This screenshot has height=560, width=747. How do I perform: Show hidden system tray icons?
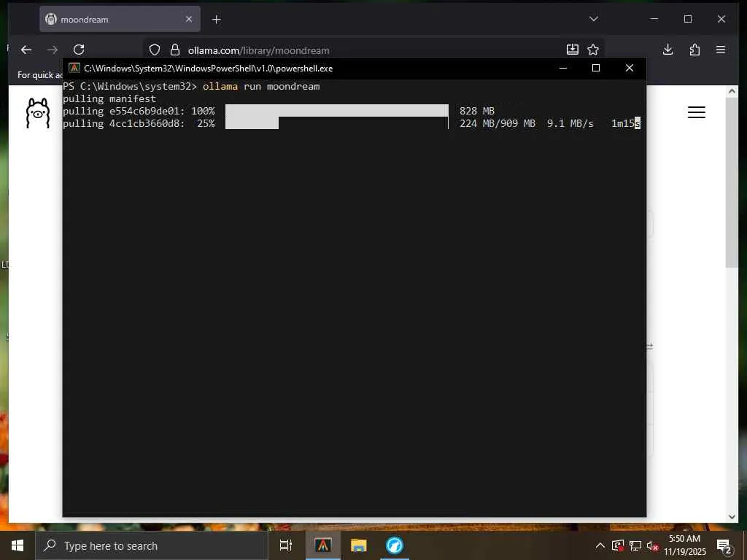600,545
